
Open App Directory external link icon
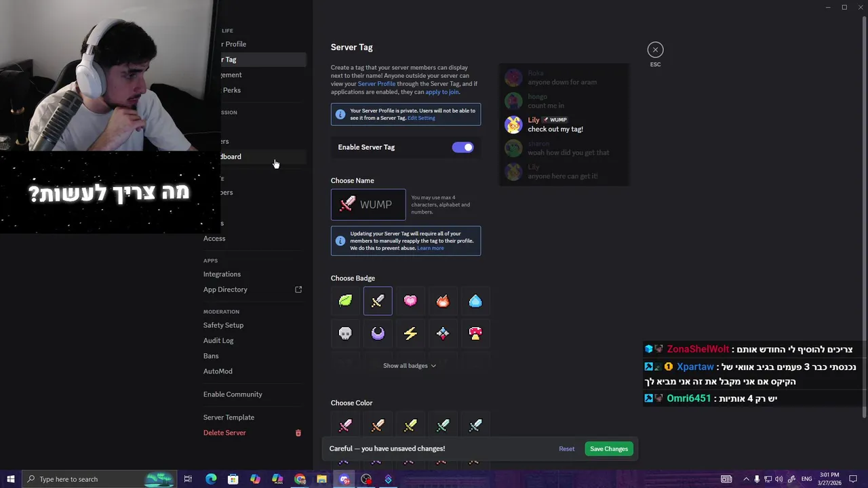click(298, 289)
